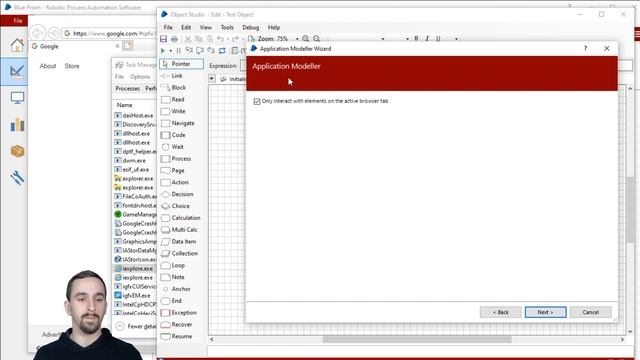Image resolution: width=640 pixels, height=360 pixels.
Task: Select the Recover stage tool
Action: tap(176, 324)
